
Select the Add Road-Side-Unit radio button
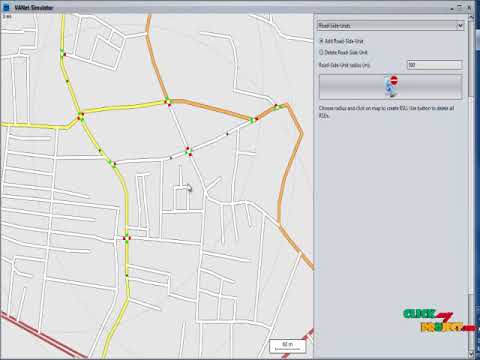[321, 41]
